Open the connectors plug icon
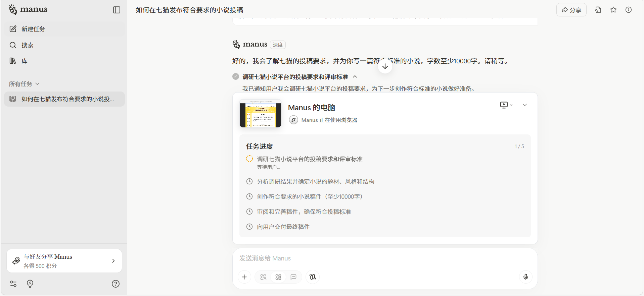The image size is (644, 296). [x=313, y=277]
